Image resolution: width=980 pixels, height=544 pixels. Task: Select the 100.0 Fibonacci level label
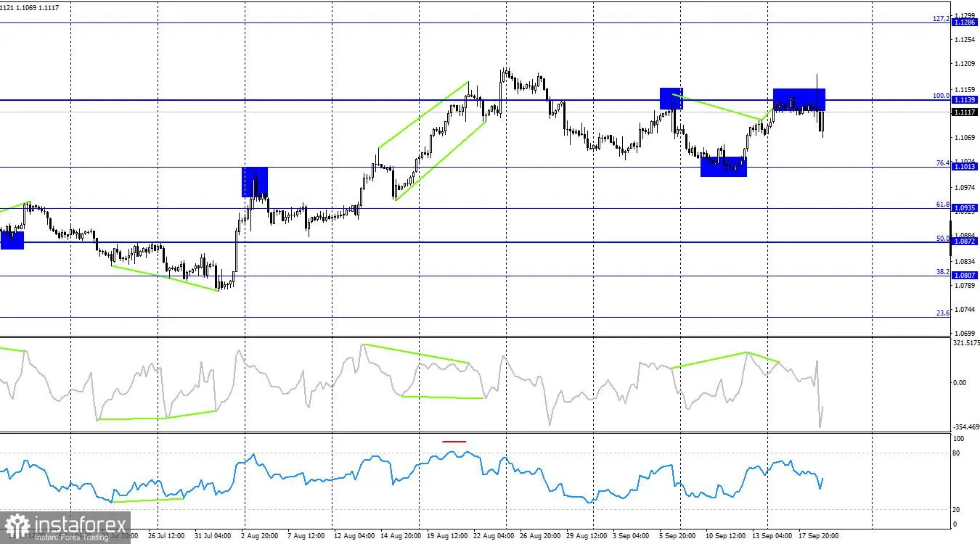942,96
